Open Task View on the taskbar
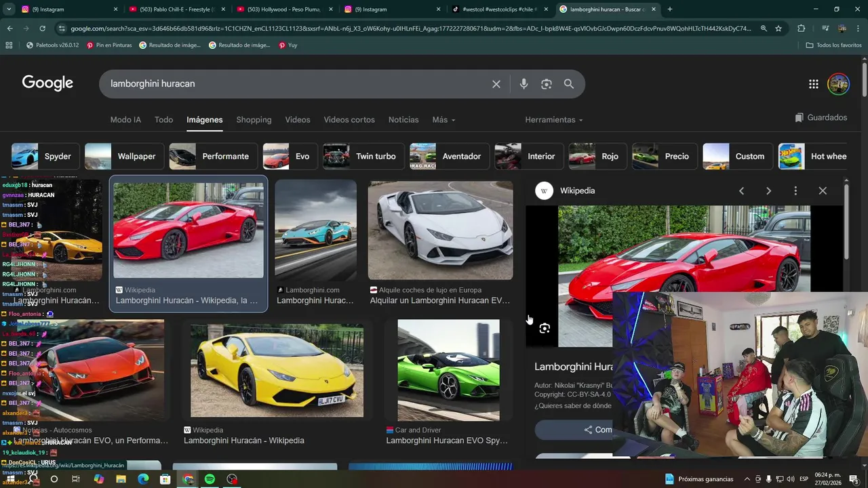This screenshot has width=868, height=488. coord(76,479)
